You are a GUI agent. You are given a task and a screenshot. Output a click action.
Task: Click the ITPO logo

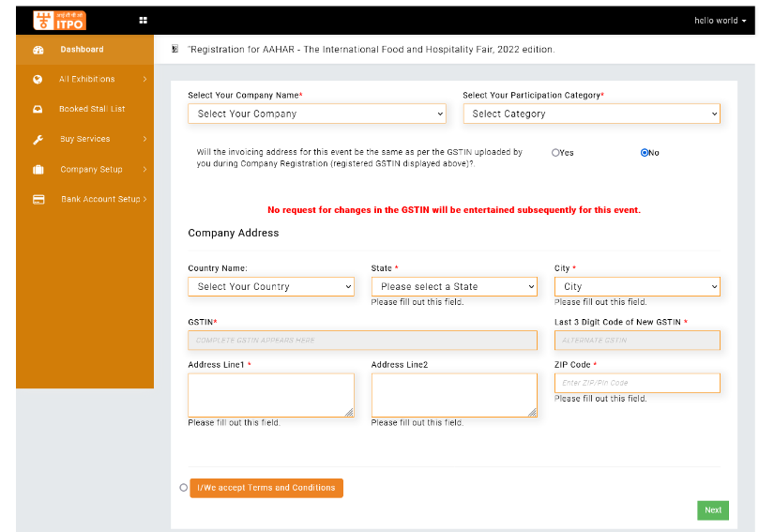59,21
